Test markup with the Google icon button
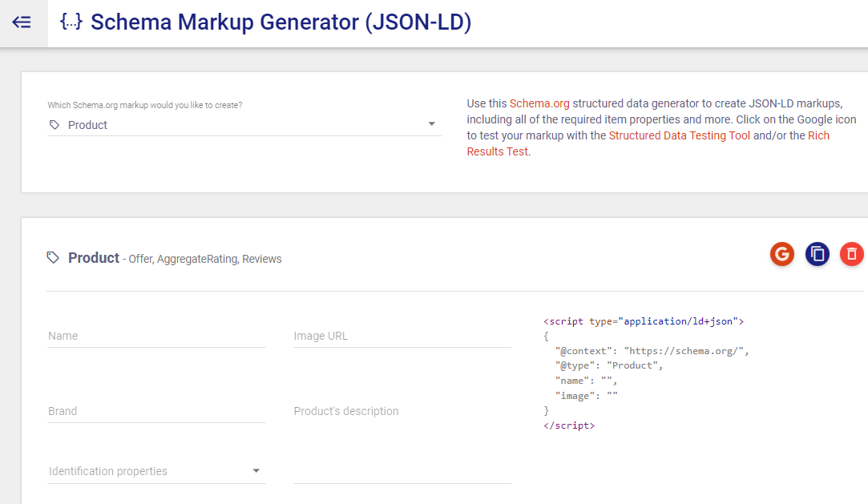 click(781, 255)
